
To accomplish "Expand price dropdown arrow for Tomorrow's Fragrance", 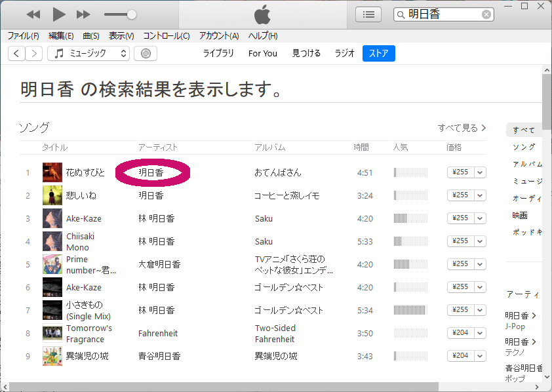I will [x=480, y=333].
